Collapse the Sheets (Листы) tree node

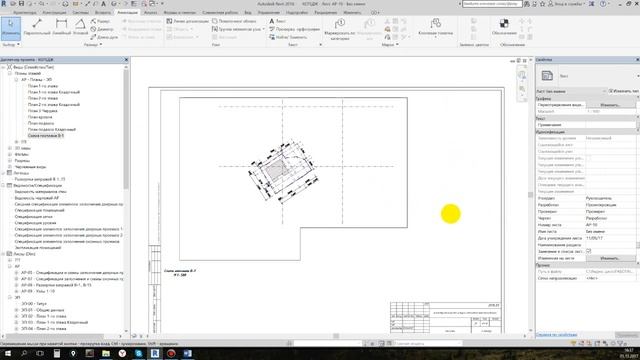pos(3,254)
